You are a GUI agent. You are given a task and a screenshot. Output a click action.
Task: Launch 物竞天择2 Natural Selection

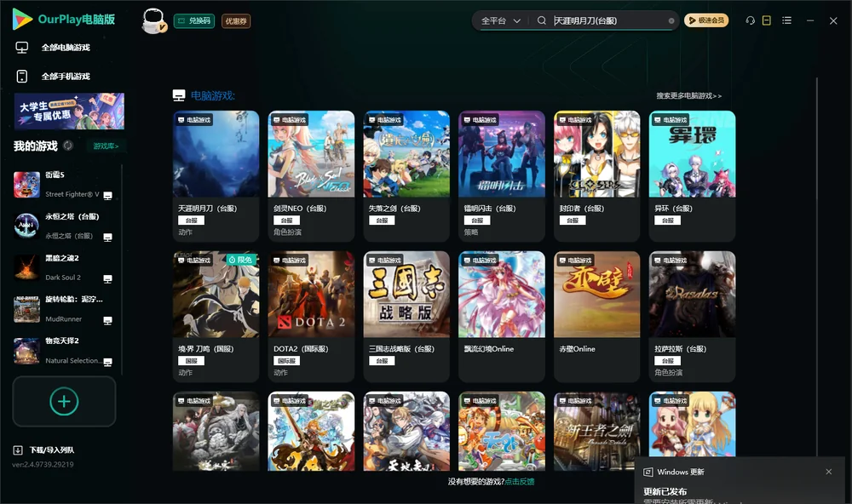(63, 351)
